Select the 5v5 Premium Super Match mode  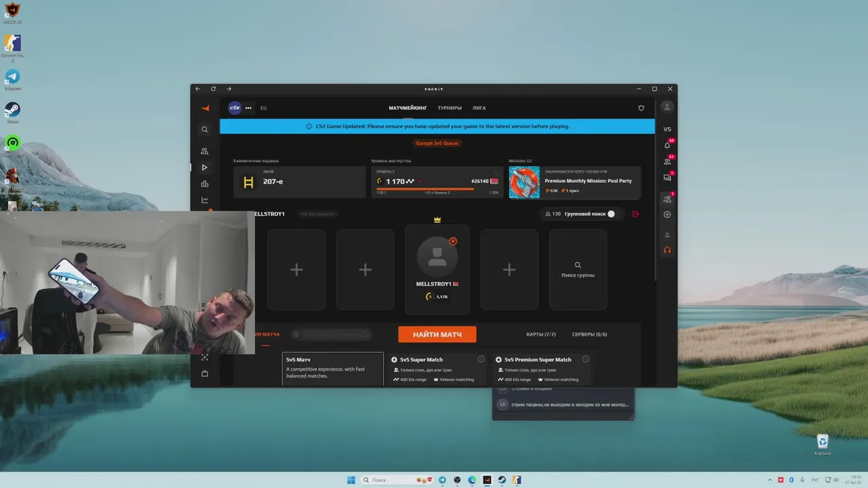(x=541, y=369)
